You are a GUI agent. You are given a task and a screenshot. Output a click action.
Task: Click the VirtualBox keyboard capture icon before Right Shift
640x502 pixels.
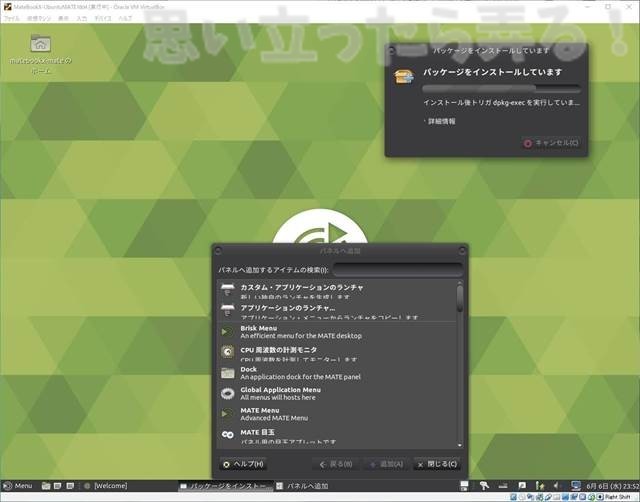click(x=600, y=497)
